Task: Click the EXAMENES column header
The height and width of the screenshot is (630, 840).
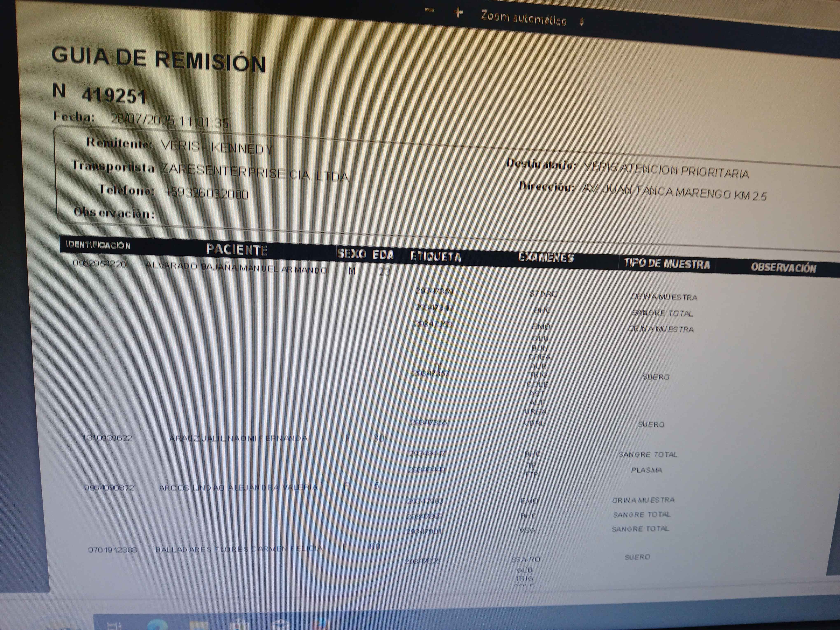Action: click(546, 258)
